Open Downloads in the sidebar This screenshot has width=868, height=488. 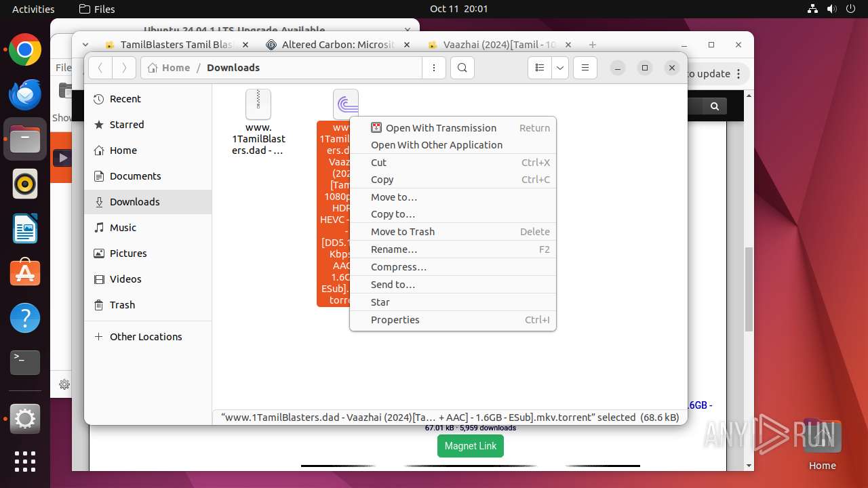[148, 202]
